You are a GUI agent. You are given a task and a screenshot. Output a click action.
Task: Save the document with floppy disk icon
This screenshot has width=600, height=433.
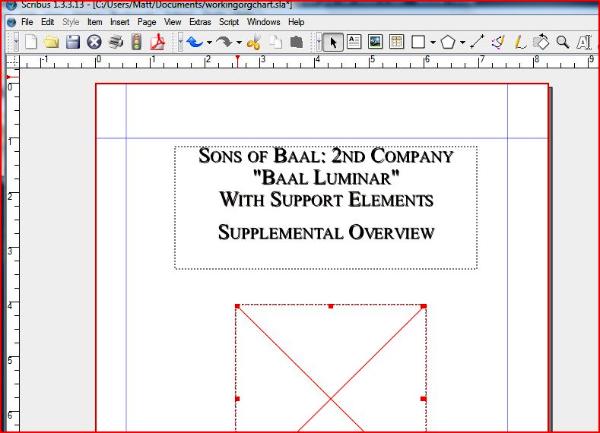73,42
